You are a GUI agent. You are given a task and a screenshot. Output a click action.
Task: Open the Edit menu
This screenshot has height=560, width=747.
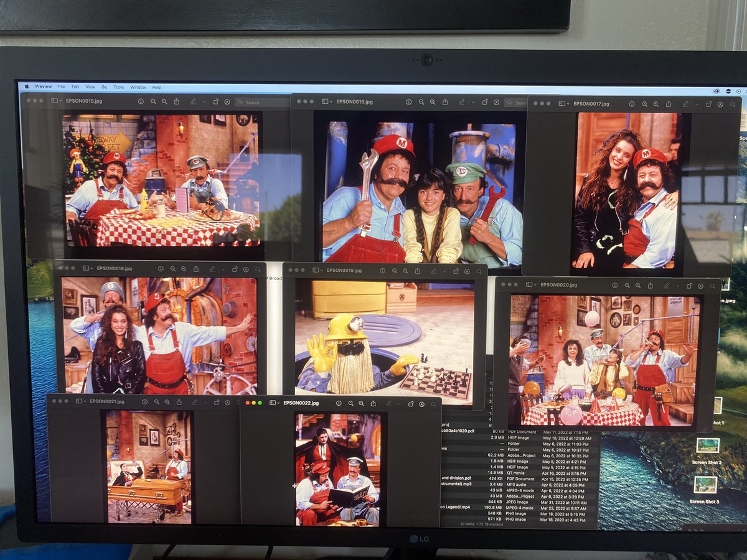click(x=75, y=86)
